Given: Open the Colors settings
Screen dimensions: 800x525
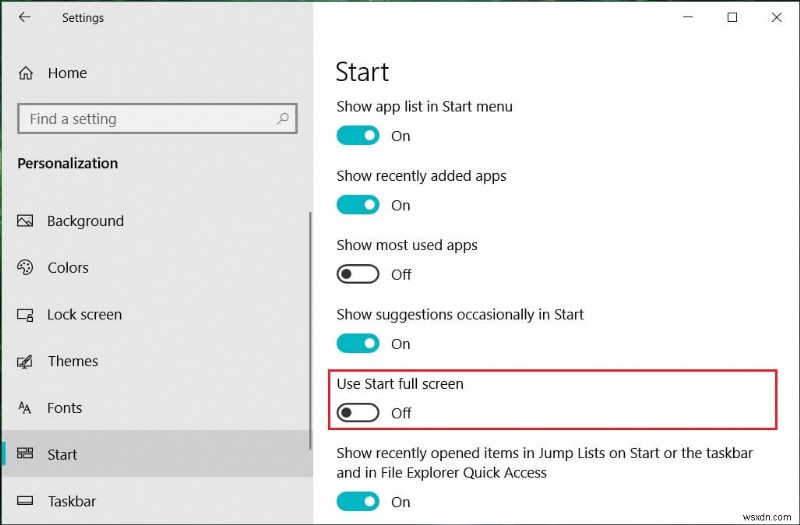Looking at the screenshot, I should [157, 267].
